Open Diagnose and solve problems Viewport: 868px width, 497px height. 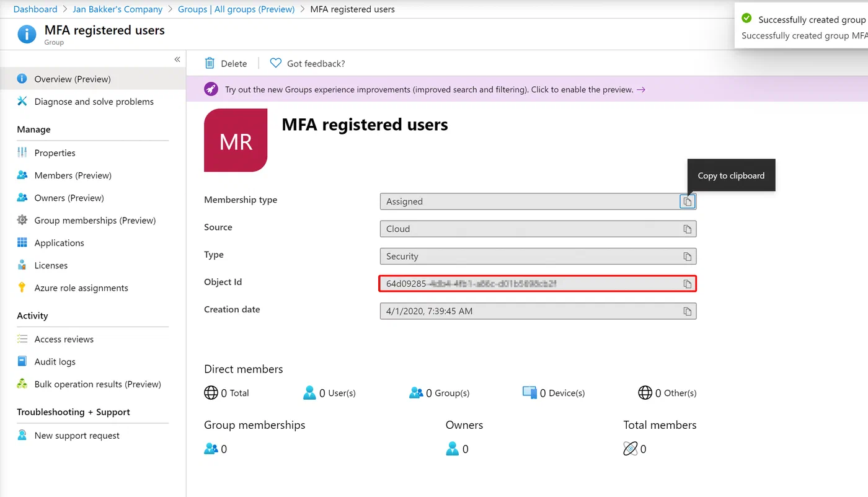click(93, 102)
